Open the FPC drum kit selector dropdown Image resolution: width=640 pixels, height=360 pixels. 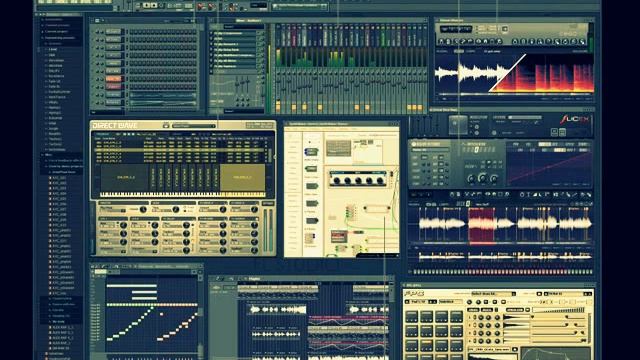493,293
